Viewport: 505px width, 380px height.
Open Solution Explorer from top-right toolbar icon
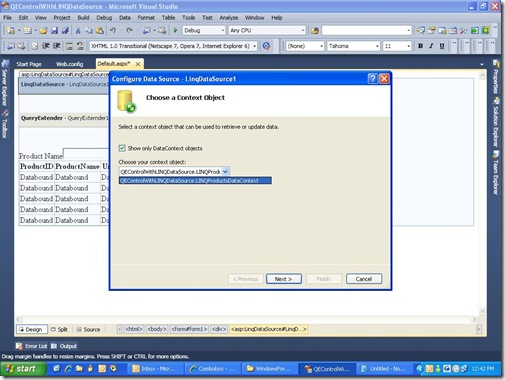click(x=421, y=30)
